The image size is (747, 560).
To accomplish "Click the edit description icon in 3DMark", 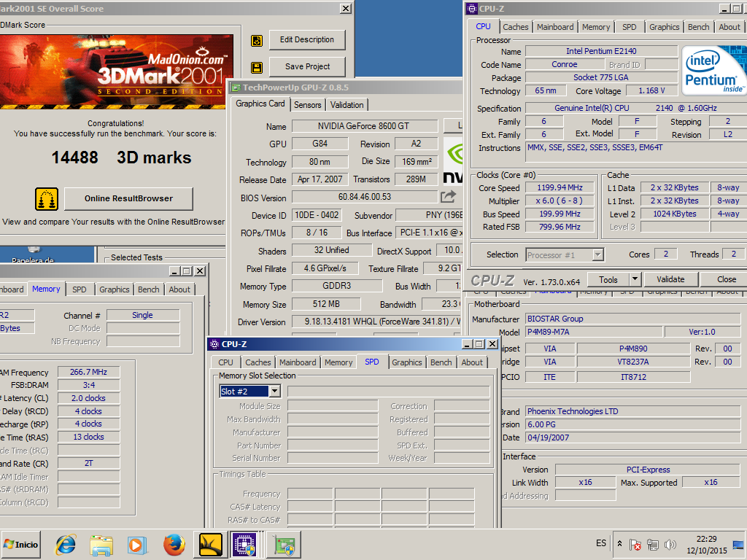I will (257, 41).
